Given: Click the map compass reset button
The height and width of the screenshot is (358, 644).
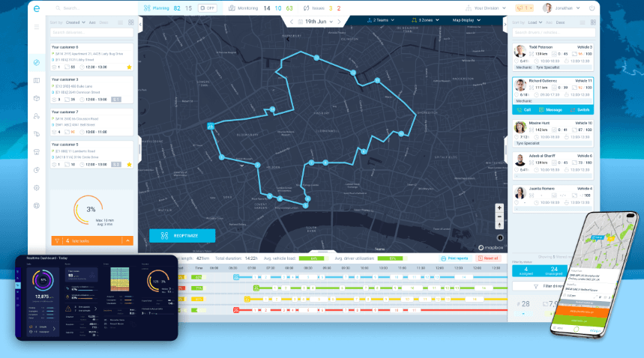Looking at the screenshot, I should pos(499,225).
